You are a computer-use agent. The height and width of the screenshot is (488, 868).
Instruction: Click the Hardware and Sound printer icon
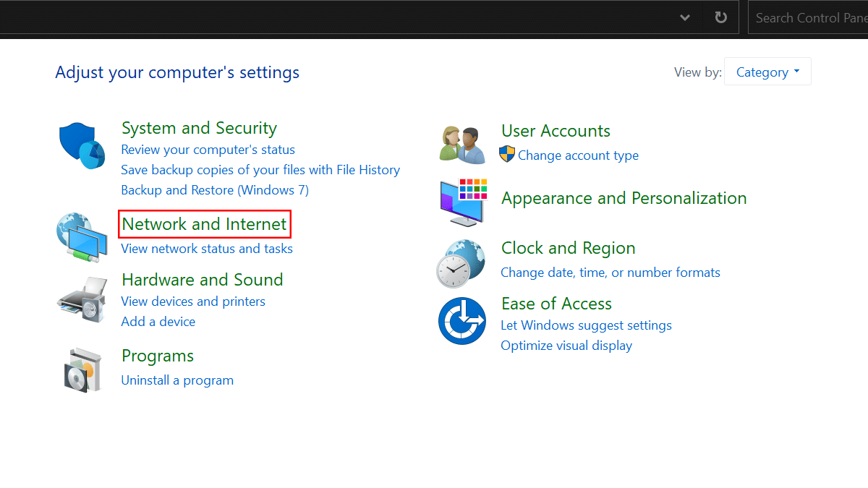(82, 299)
